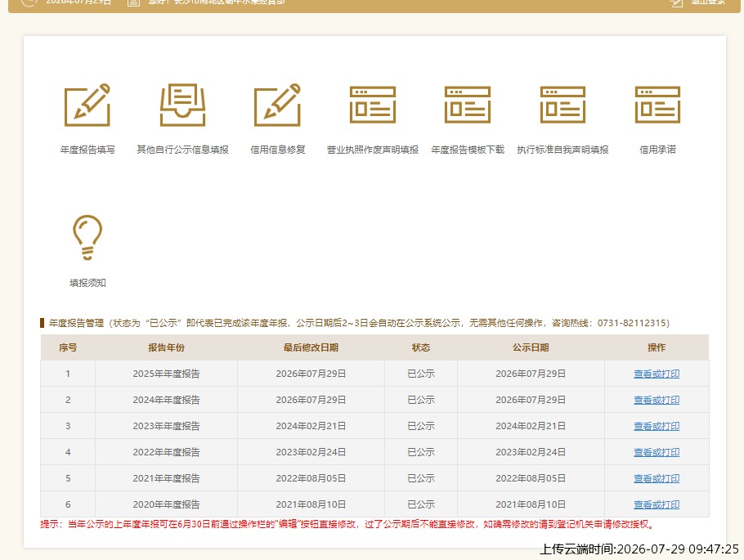The height and width of the screenshot is (560, 744).
Task: View or print the 2021年年度报告
Action: click(657, 478)
